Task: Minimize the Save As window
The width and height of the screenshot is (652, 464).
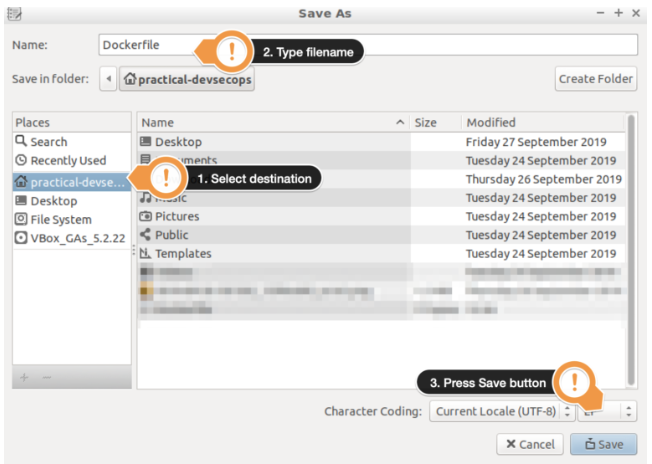Action: 600,13
